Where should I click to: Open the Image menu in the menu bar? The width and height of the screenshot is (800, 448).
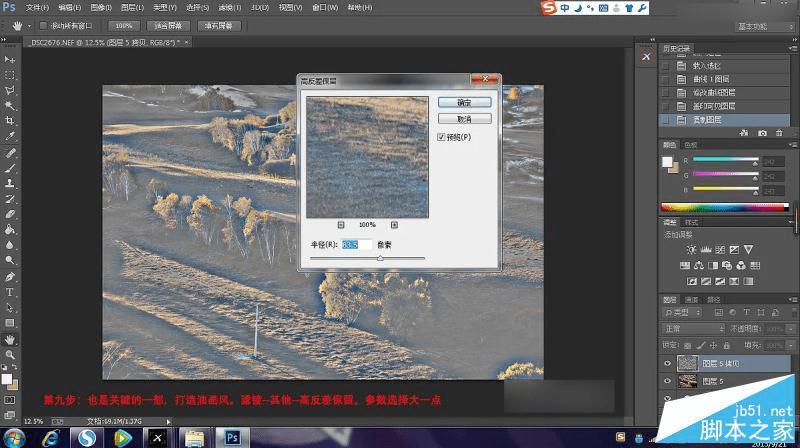(x=101, y=8)
